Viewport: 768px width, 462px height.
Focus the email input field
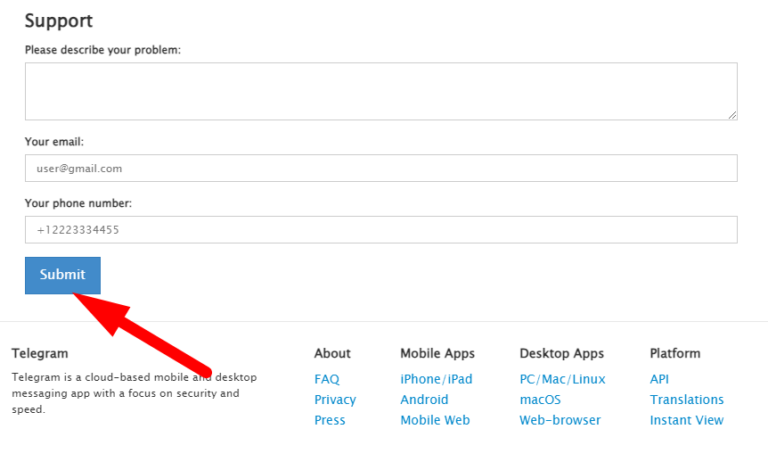click(380, 168)
